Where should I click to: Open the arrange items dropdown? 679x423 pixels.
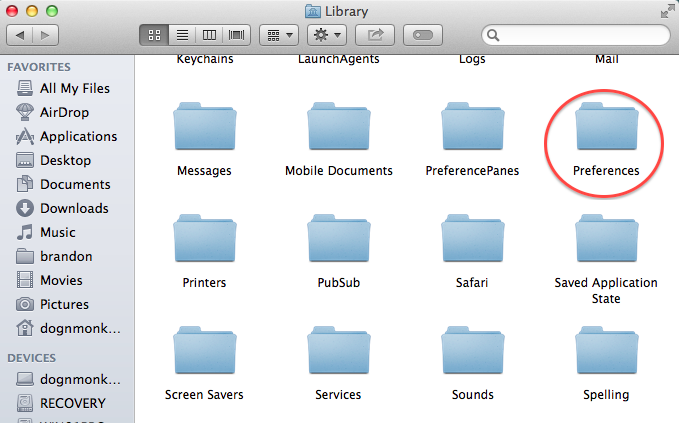(278, 35)
